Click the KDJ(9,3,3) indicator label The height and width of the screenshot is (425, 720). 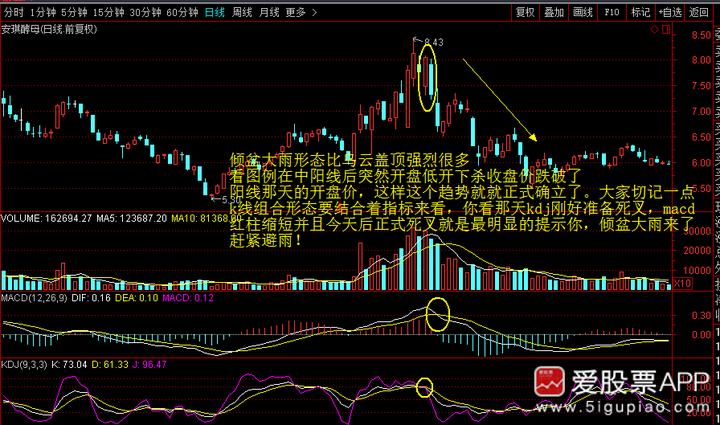[24, 365]
